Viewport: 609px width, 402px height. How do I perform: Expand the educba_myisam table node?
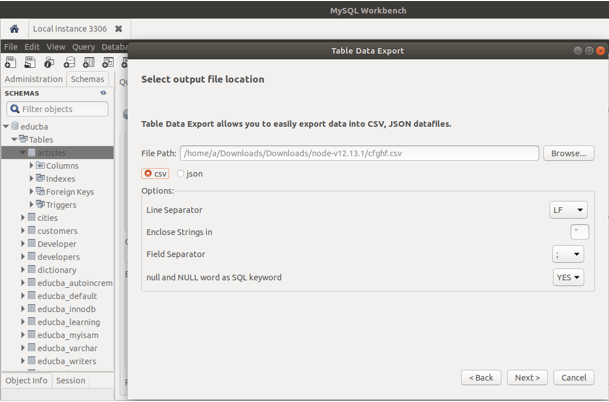pos(23,335)
